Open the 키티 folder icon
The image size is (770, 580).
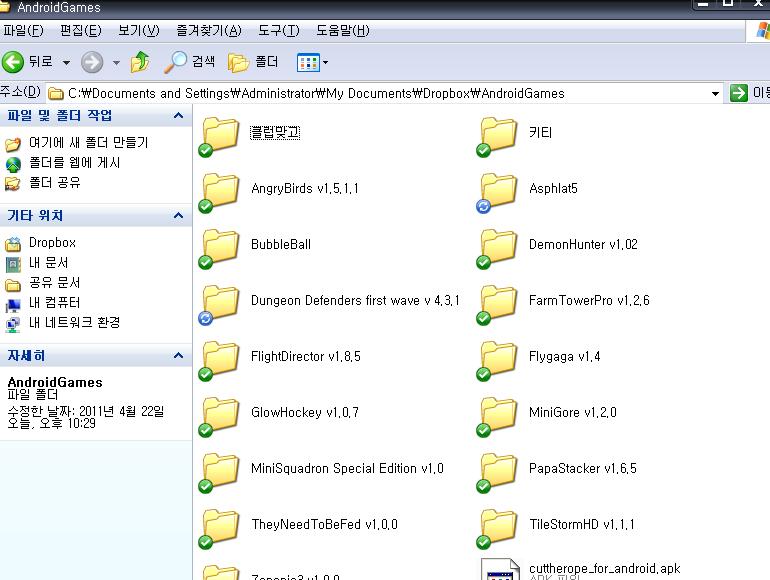coord(497,137)
